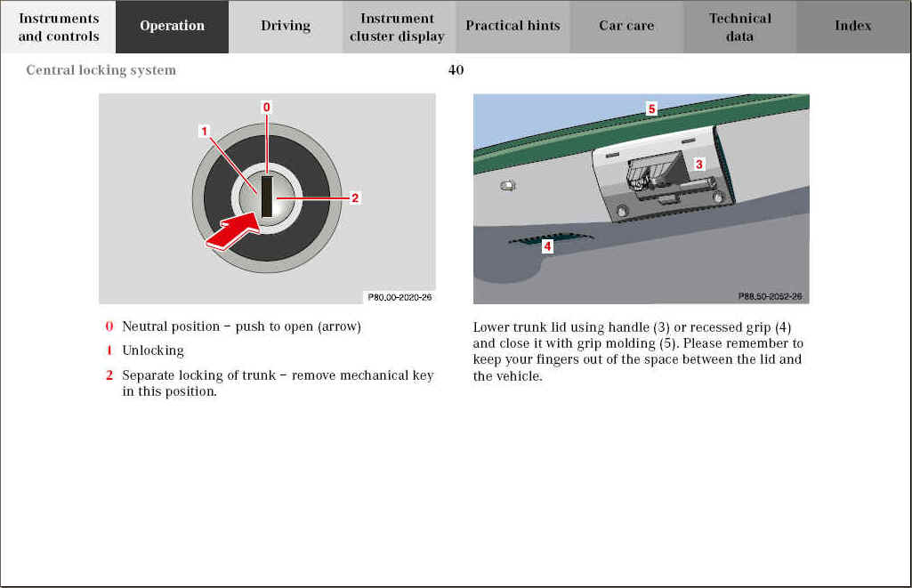Go to the Practical hints tab
912x588 pixels.
point(512,27)
